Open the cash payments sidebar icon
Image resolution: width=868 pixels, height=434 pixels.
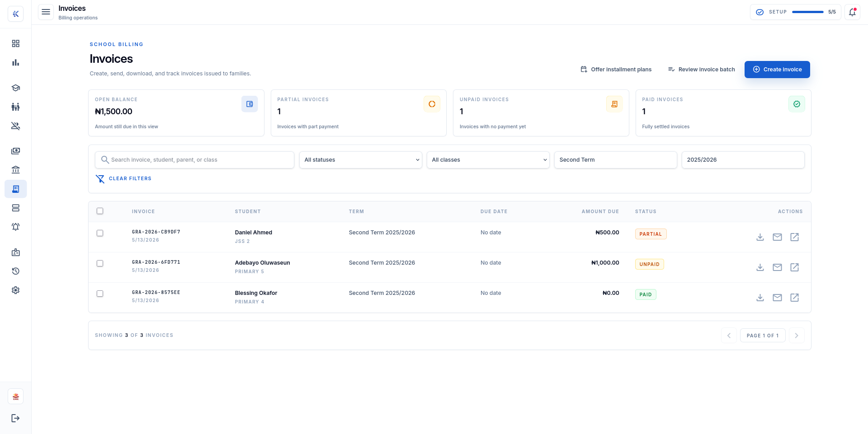(15, 151)
